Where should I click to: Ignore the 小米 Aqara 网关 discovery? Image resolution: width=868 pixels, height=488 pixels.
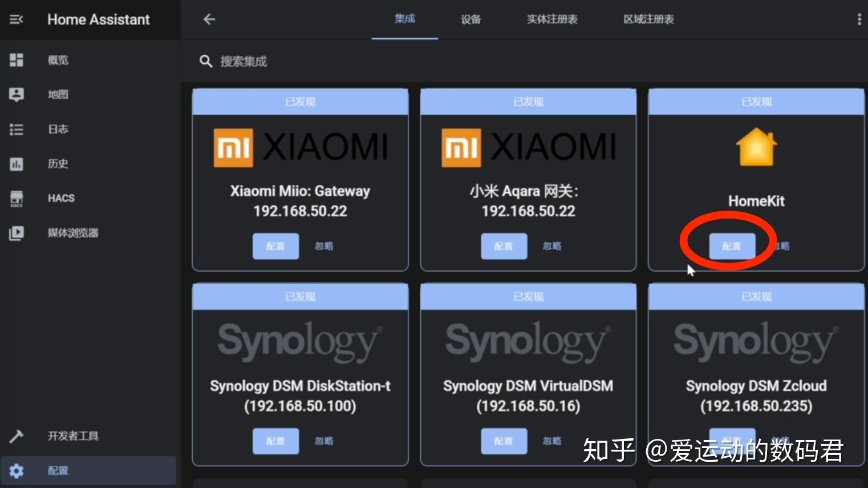click(x=552, y=246)
